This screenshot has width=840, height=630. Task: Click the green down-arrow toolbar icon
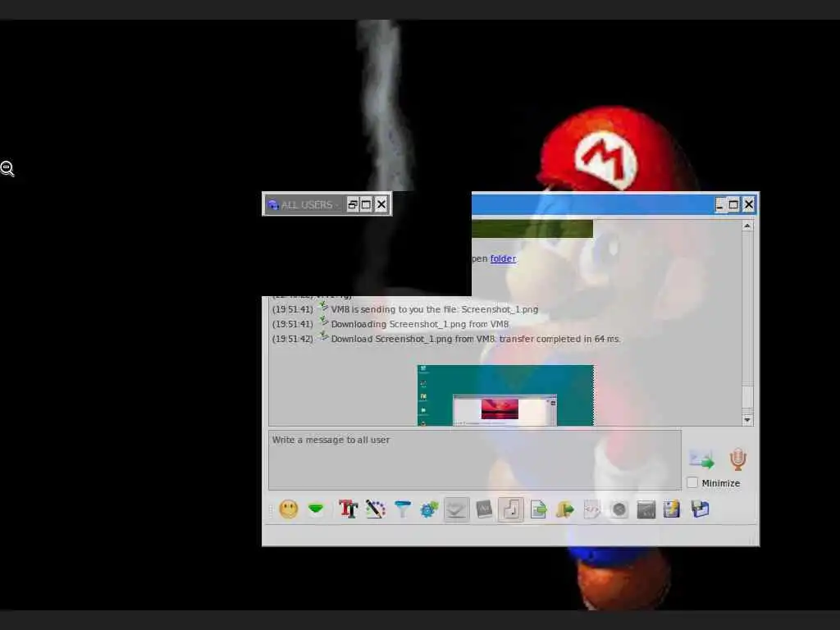click(x=316, y=509)
